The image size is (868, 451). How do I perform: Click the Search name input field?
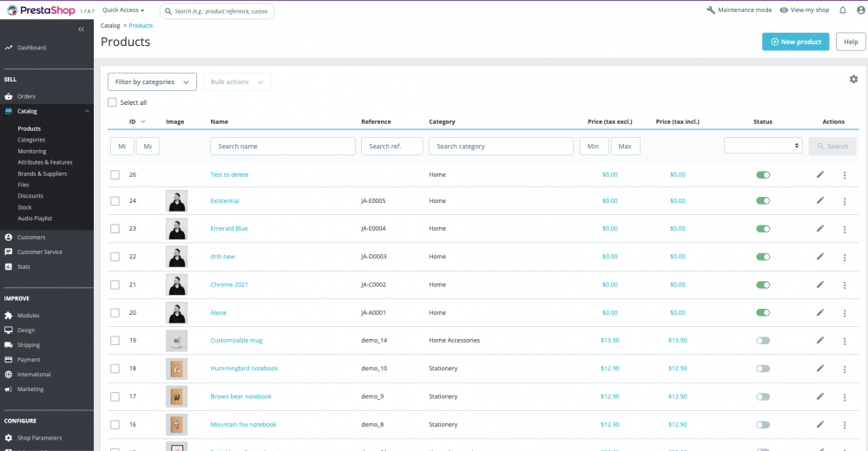tap(283, 146)
